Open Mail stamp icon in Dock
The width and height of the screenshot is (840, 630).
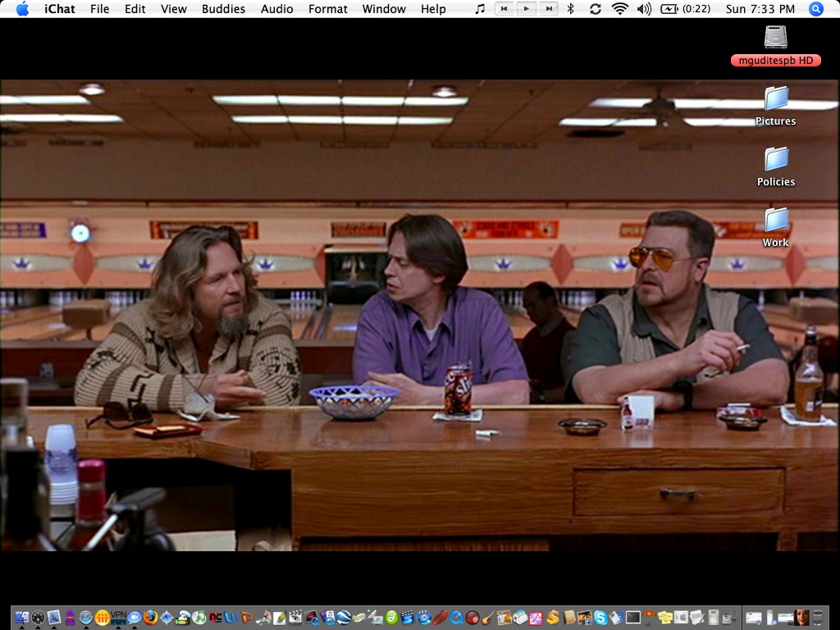(54, 617)
